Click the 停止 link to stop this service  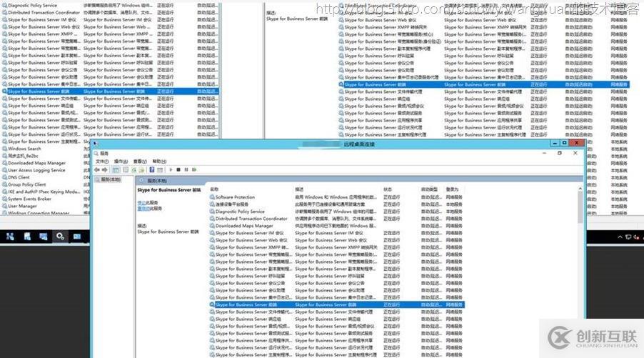click(141, 203)
